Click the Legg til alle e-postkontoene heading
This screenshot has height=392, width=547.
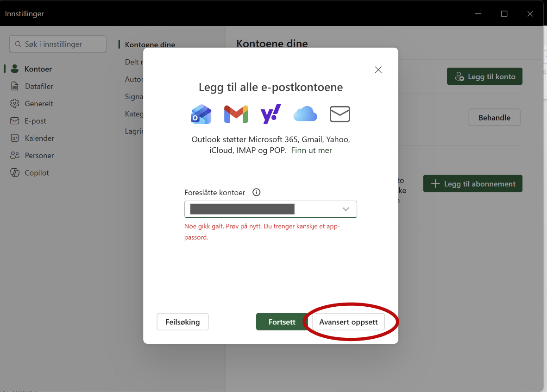point(270,87)
